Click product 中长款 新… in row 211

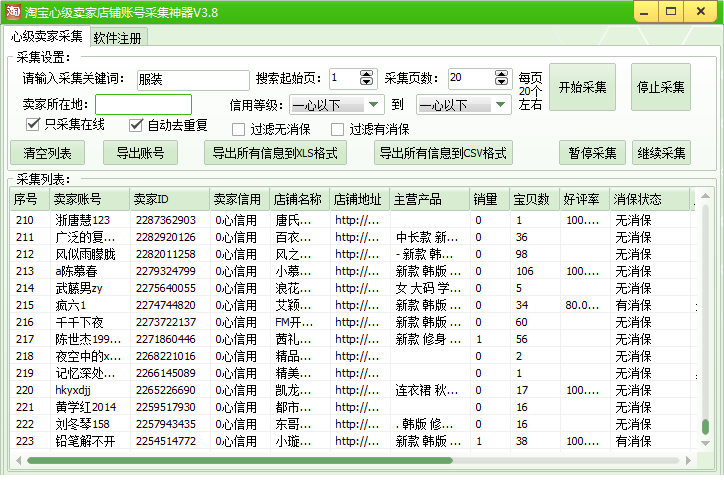click(427, 237)
